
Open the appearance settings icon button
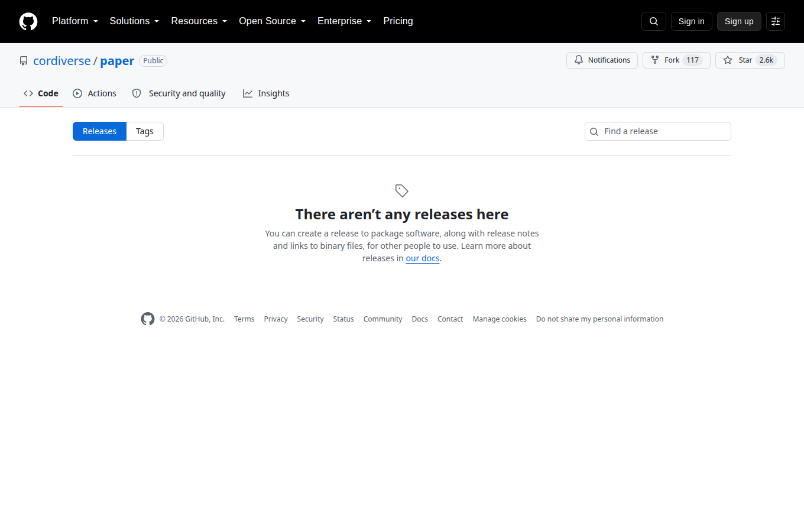coord(776,21)
